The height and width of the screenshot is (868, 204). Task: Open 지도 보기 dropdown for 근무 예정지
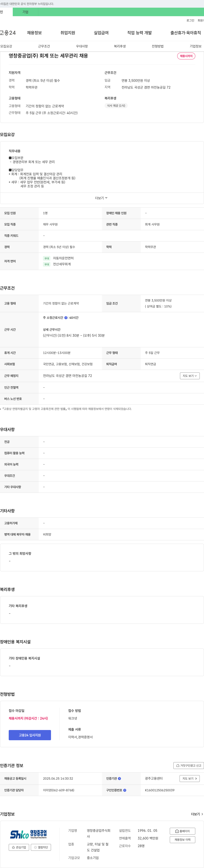[x=190, y=376]
